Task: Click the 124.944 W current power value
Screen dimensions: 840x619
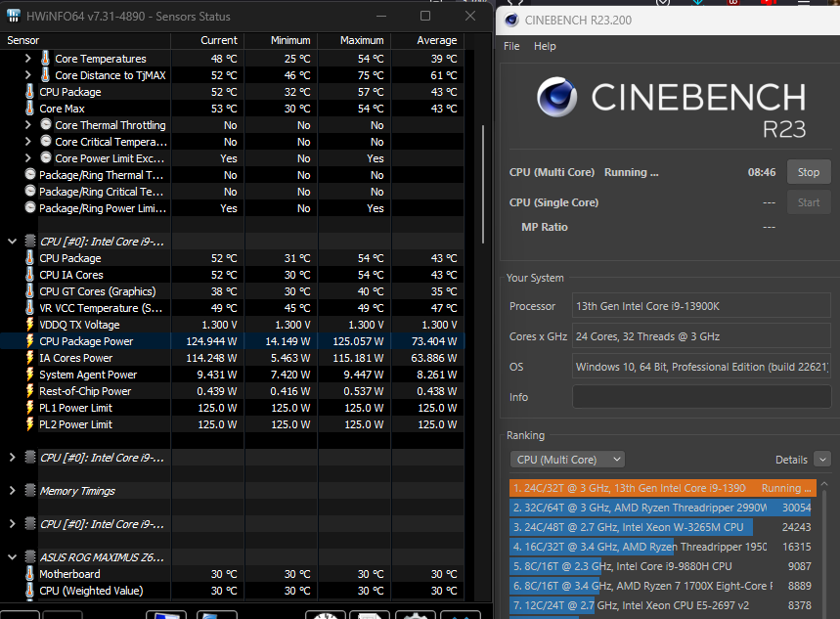Action: (211, 341)
